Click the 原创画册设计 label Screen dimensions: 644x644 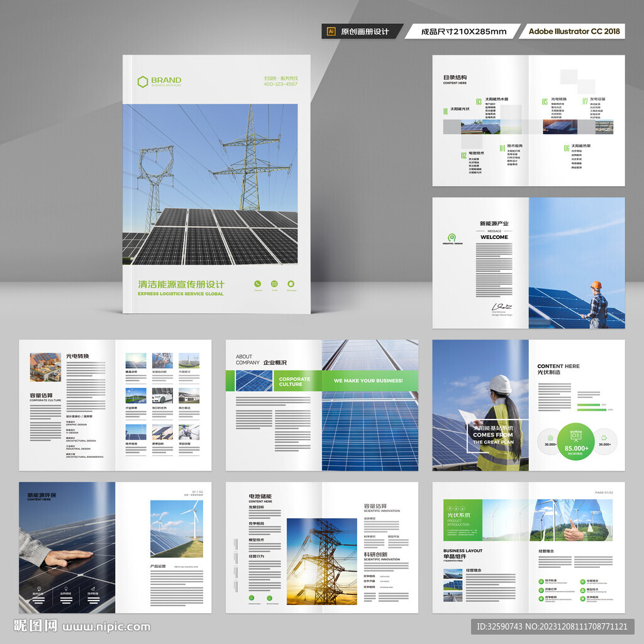(365, 31)
